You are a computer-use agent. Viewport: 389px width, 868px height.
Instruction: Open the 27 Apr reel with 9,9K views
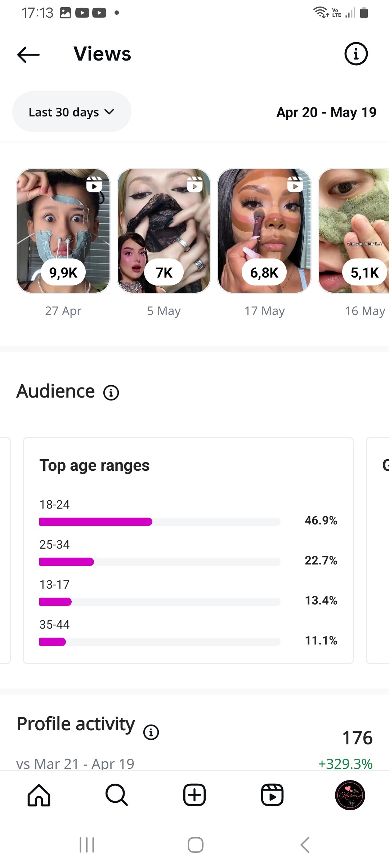coord(63,231)
